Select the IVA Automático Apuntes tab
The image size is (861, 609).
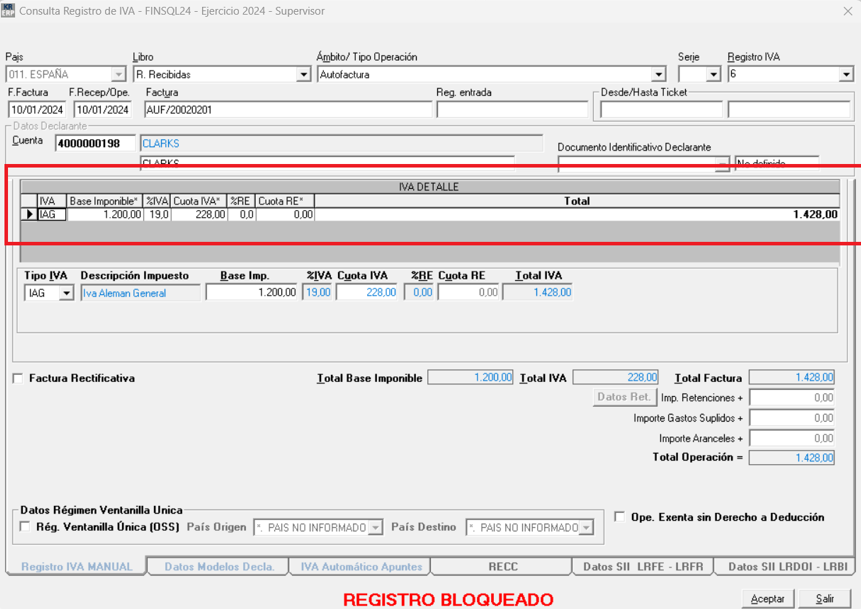[x=361, y=567]
